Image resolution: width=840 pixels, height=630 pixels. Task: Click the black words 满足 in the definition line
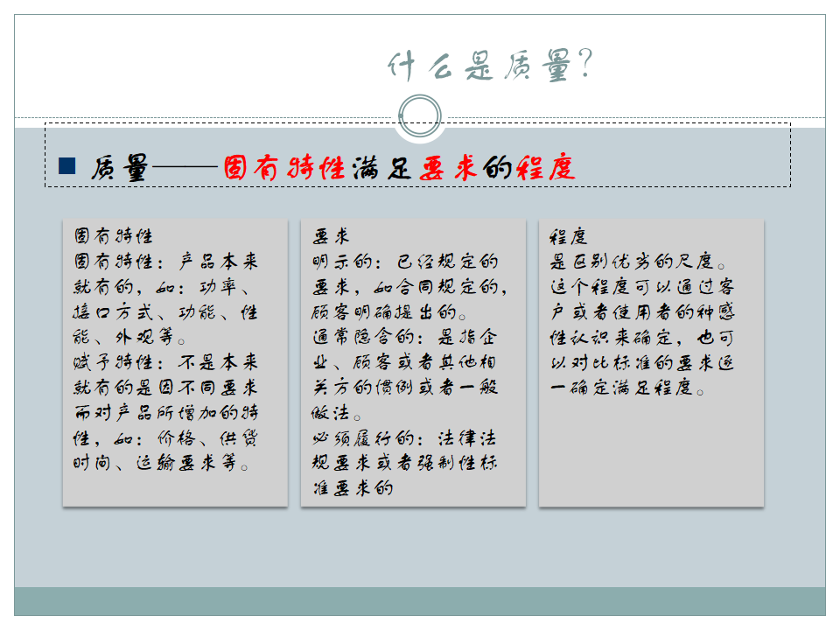[x=381, y=168]
